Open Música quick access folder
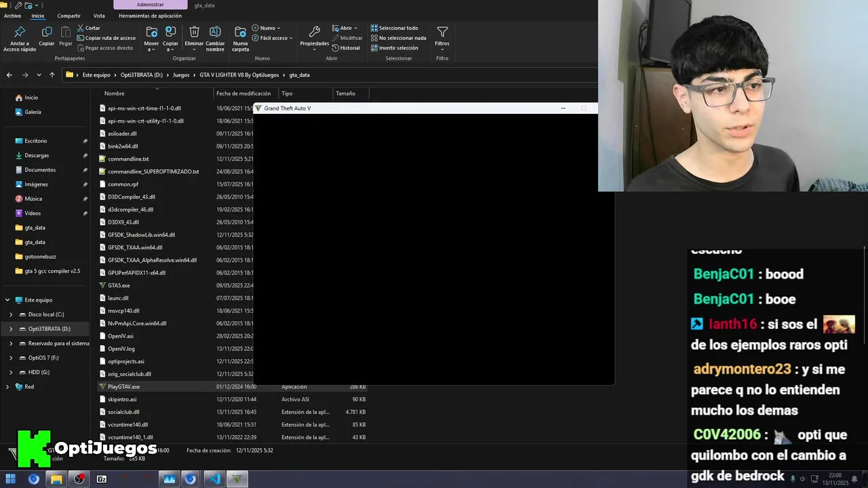868x488 pixels. coord(33,199)
